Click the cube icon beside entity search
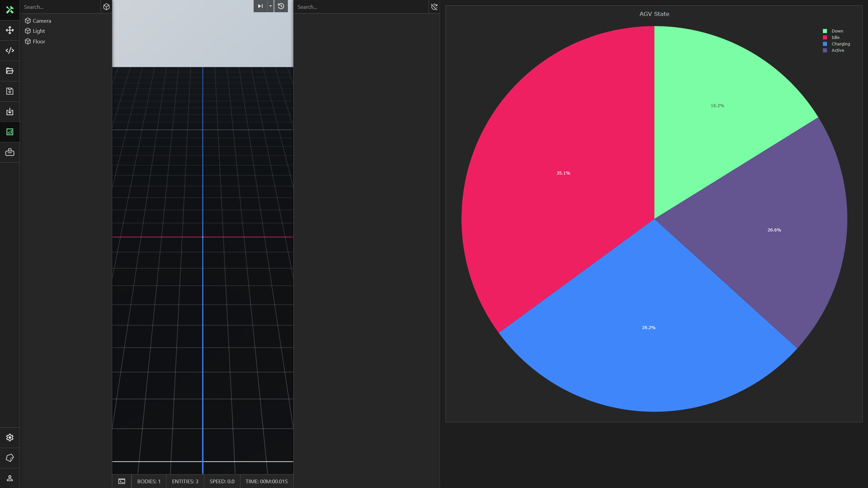868x488 pixels. pyautogui.click(x=106, y=7)
